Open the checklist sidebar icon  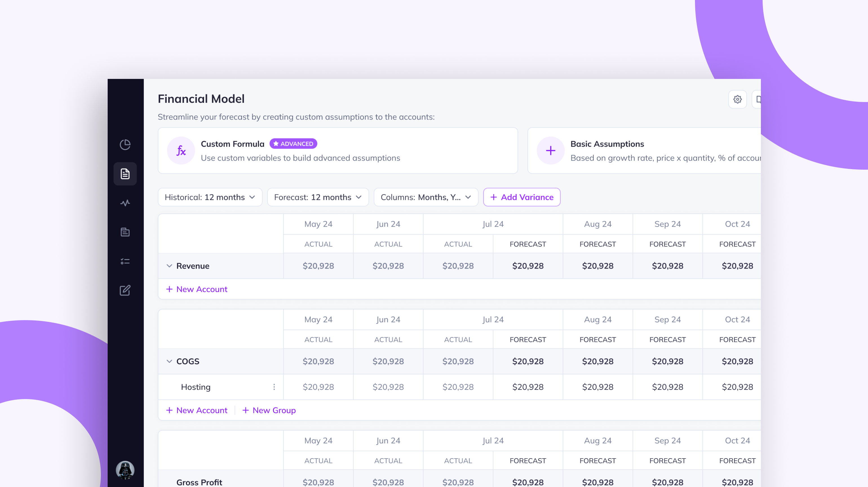pos(125,261)
